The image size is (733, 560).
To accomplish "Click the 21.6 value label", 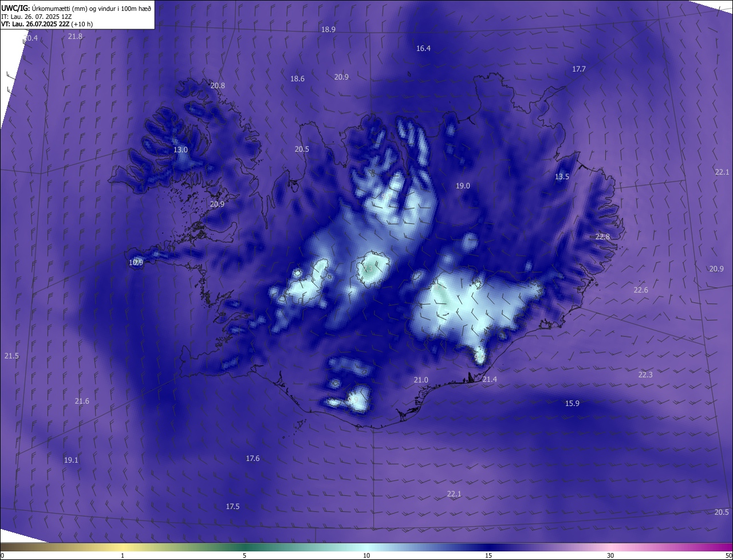I will click(x=82, y=401).
